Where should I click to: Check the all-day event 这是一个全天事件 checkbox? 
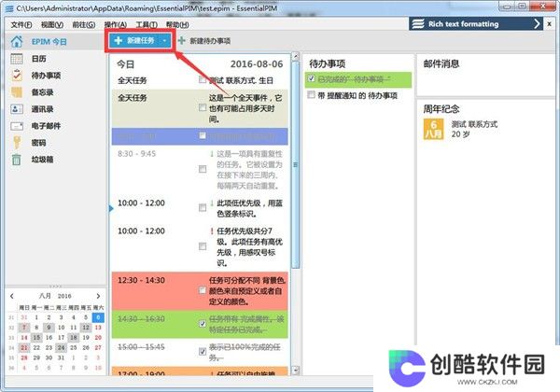click(x=203, y=107)
